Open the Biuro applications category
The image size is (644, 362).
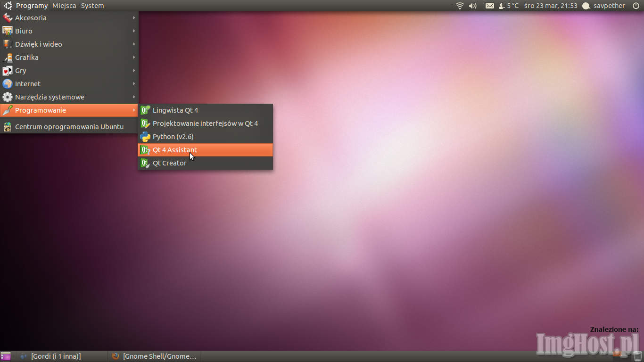tap(69, 31)
